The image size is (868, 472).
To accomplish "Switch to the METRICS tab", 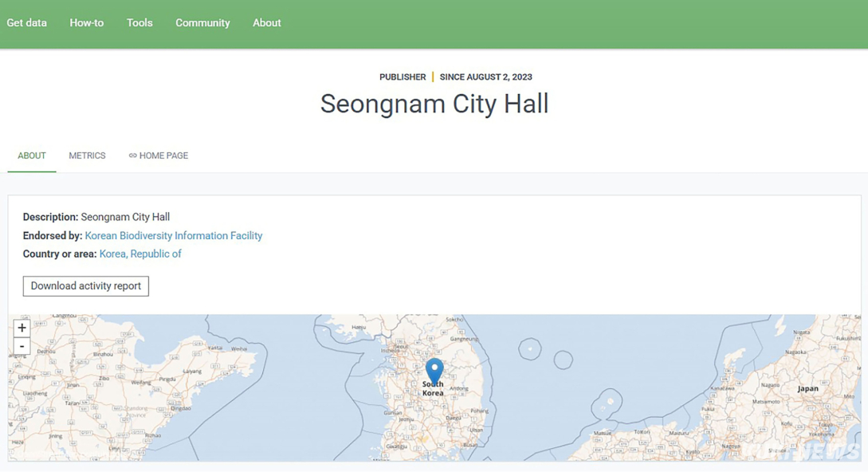I will click(x=87, y=155).
